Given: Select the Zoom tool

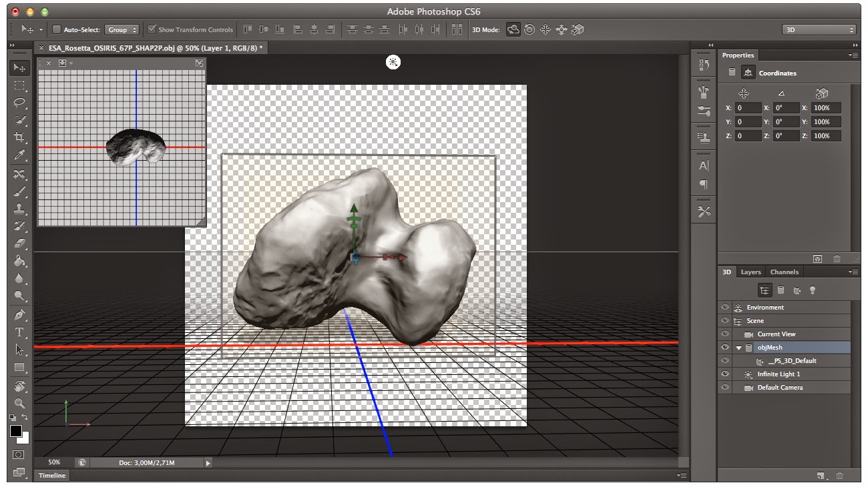Looking at the screenshot, I should point(19,404).
